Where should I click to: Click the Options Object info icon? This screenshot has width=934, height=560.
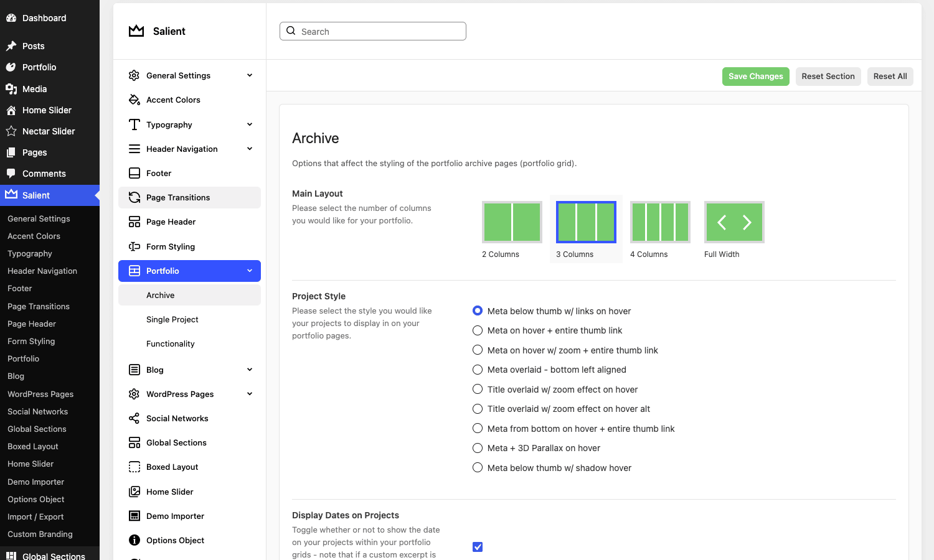[134, 540]
